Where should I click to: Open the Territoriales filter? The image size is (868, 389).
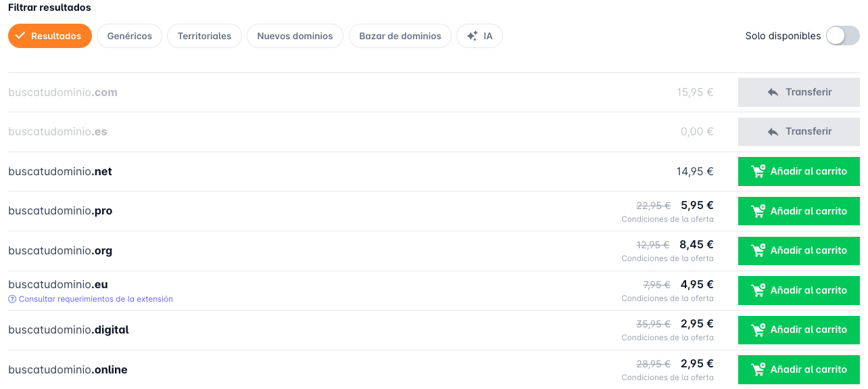pyautogui.click(x=204, y=36)
